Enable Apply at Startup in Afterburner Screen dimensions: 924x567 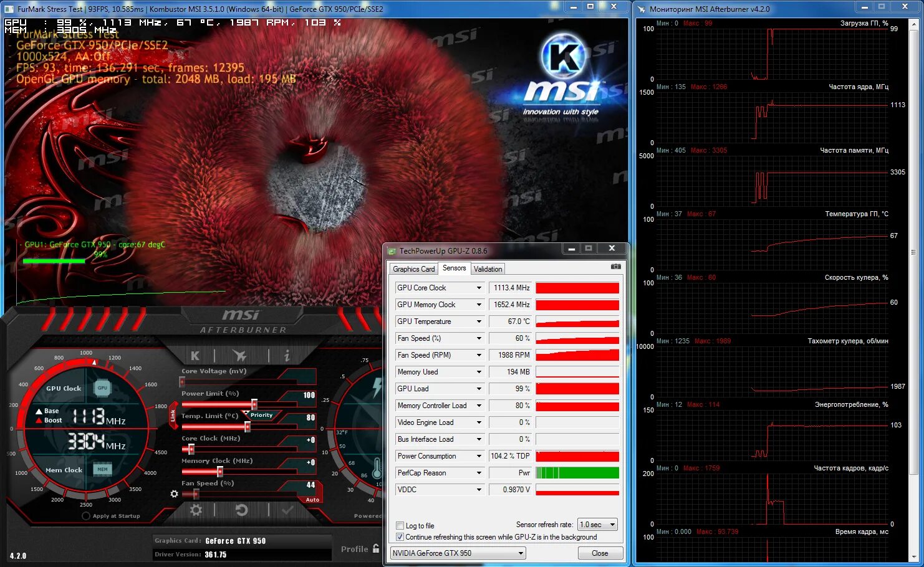pos(86,516)
